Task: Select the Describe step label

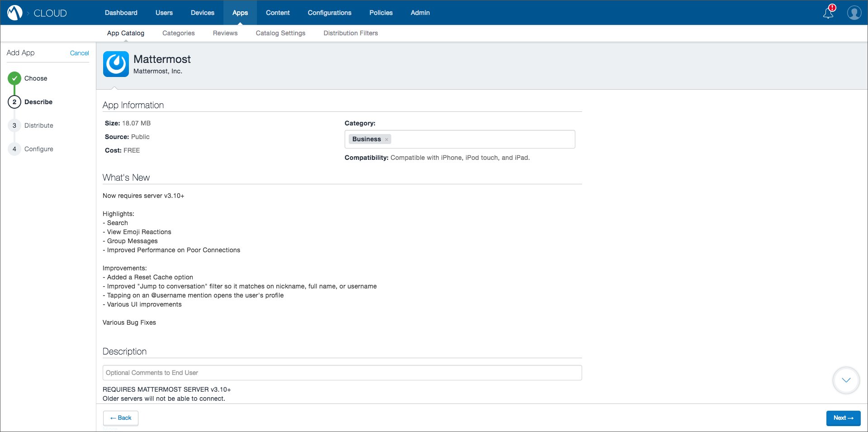Action: (x=38, y=102)
